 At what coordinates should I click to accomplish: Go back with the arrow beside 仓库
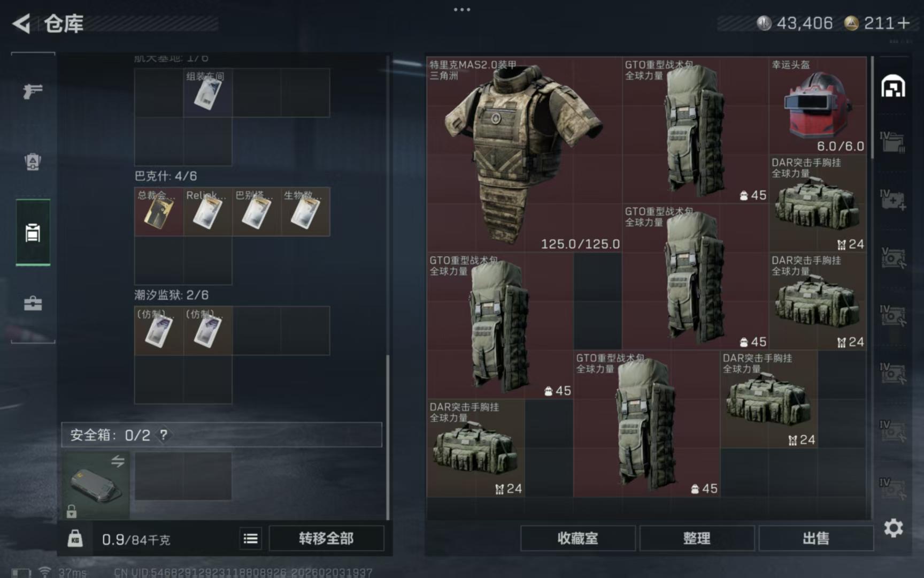[21, 24]
